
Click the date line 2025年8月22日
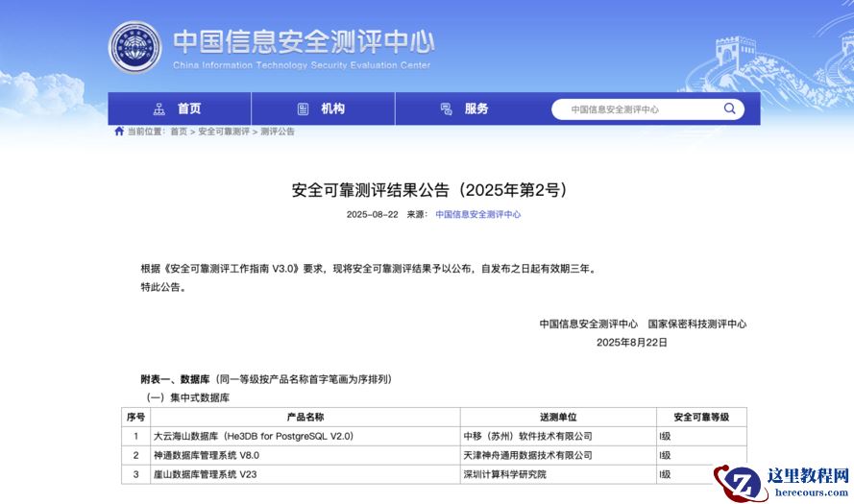point(632,343)
